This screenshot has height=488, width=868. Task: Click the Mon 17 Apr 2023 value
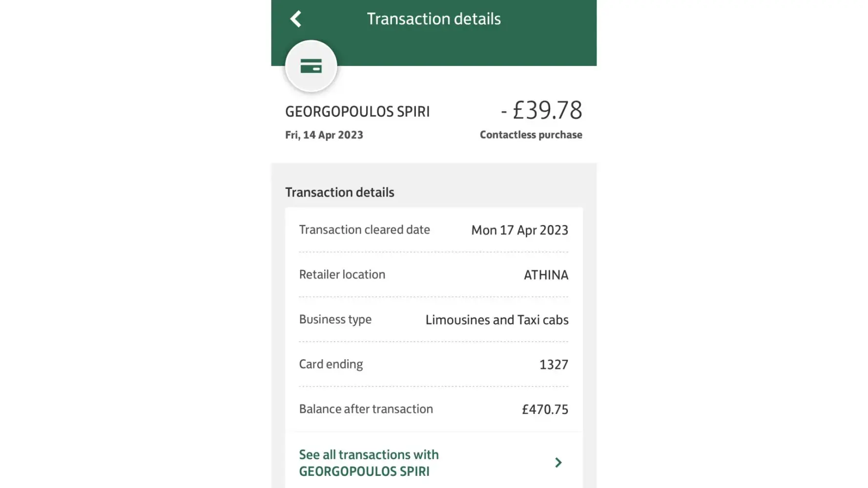click(519, 230)
